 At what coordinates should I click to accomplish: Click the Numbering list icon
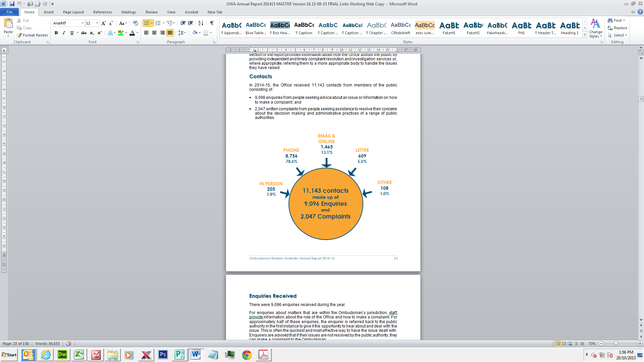(158, 23)
